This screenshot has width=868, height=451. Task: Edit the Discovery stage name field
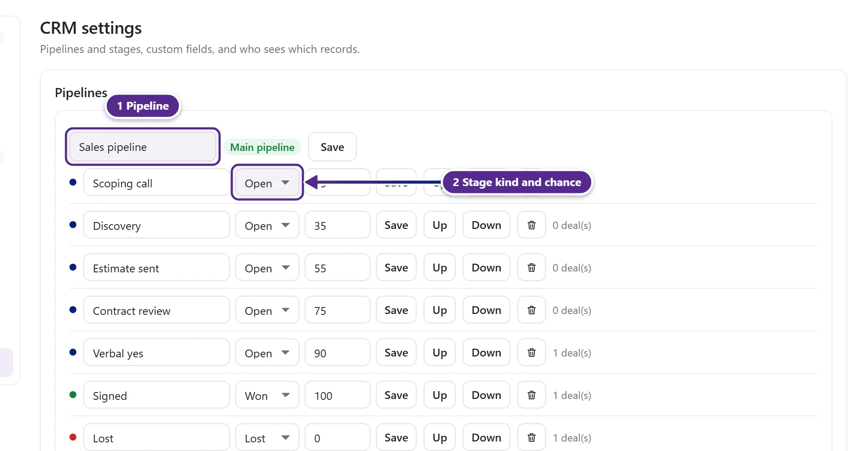pyautogui.click(x=156, y=225)
